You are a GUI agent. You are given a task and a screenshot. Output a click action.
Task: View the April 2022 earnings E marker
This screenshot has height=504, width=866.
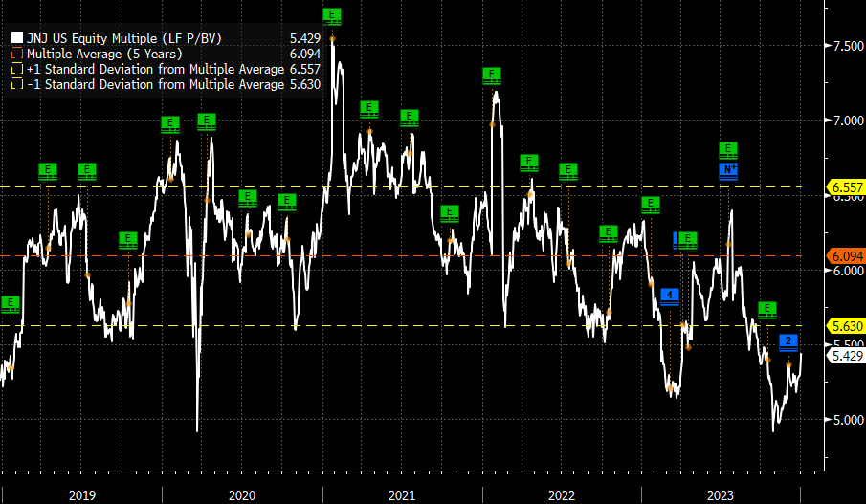click(529, 164)
